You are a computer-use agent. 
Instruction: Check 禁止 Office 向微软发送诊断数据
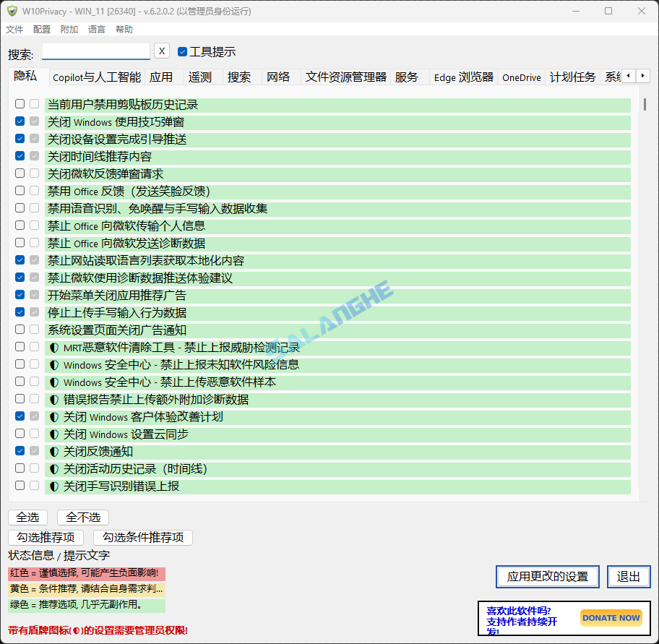click(20, 243)
